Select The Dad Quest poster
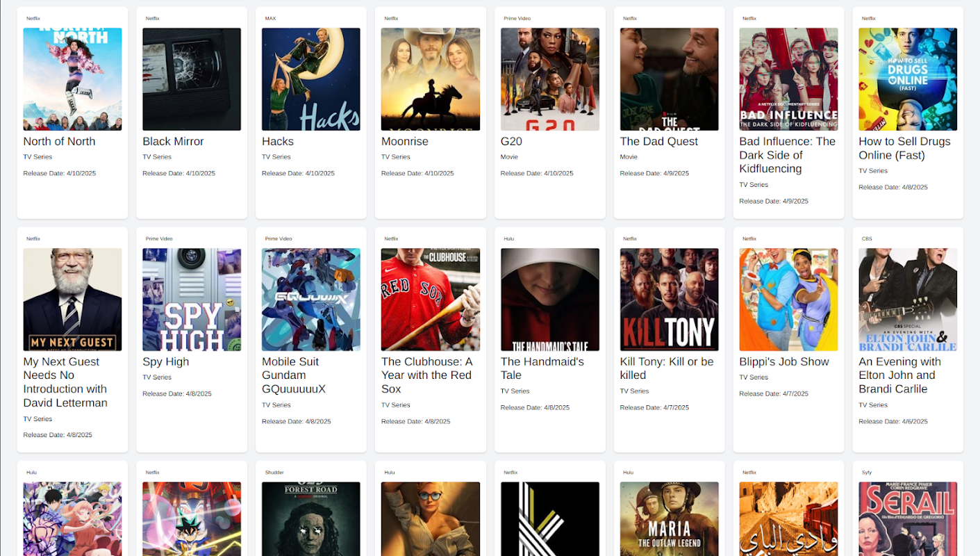This screenshot has height=556, width=980. pyautogui.click(x=670, y=79)
